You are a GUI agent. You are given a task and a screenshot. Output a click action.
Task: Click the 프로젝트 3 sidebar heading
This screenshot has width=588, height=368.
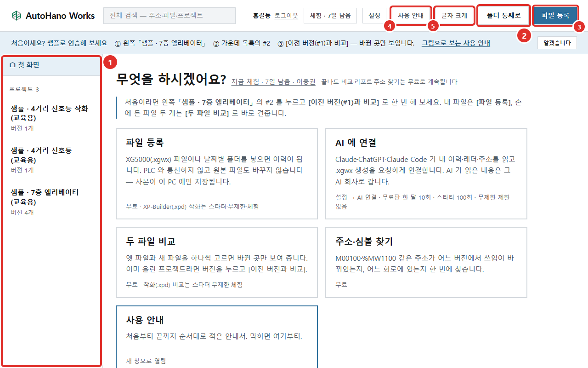[x=24, y=89]
